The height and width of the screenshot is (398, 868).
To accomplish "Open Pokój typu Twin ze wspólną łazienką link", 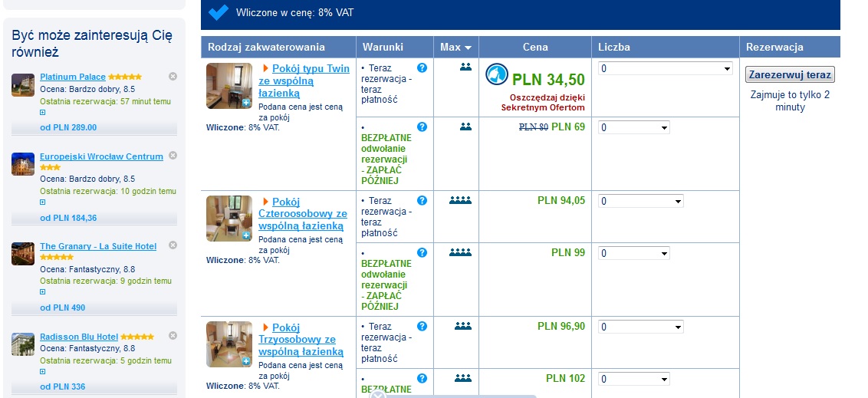I will pos(304,81).
